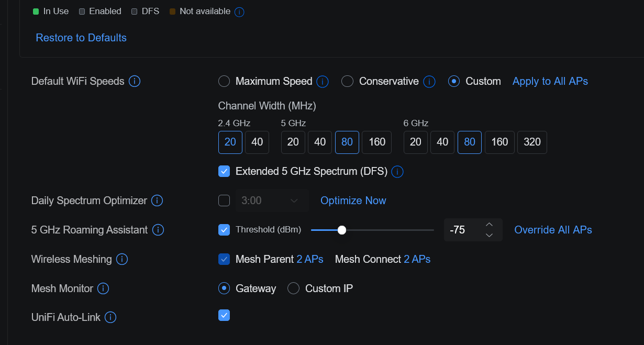Decrease roaming threshold with down arrow
This screenshot has height=345, width=644.
click(x=489, y=235)
